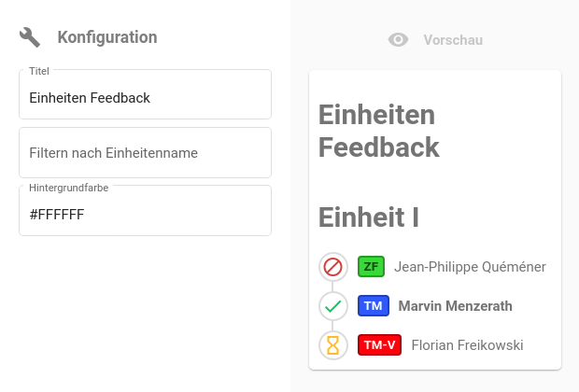Focus the Titel input field
579x392 pixels.
(x=145, y=98)
